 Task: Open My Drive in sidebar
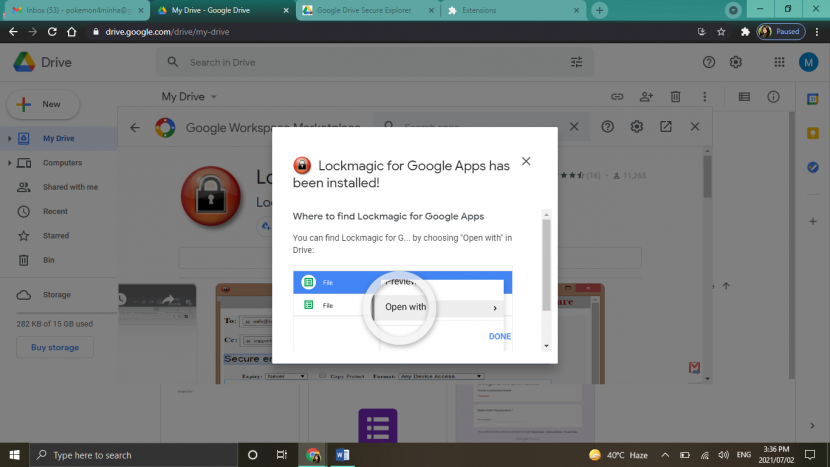[x=58, y=138]
